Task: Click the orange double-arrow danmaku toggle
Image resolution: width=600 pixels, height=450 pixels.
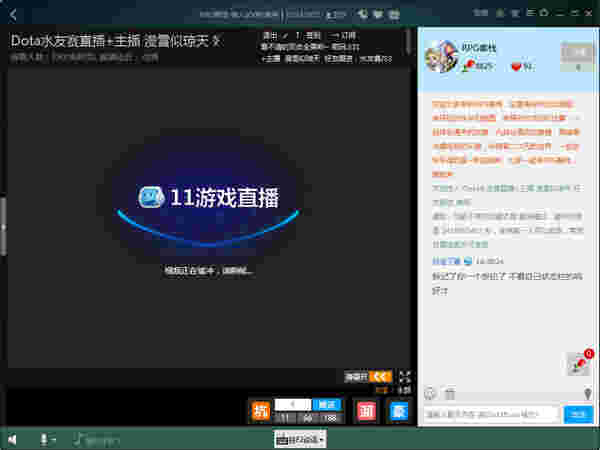Action: (x=382, y=377)
